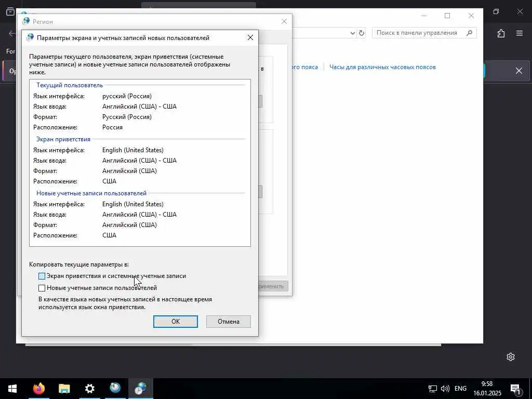
Task: Open the notification center icon
Action: pos(516,389)
